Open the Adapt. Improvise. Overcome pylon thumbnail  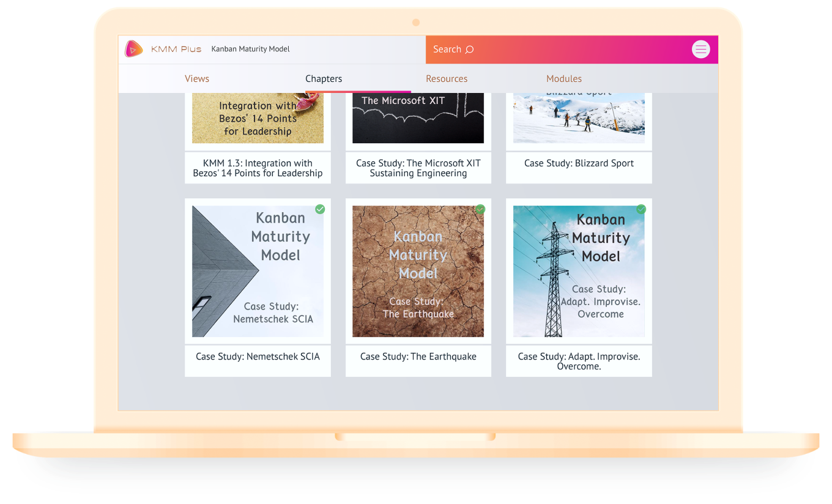[x=579, y=271]
